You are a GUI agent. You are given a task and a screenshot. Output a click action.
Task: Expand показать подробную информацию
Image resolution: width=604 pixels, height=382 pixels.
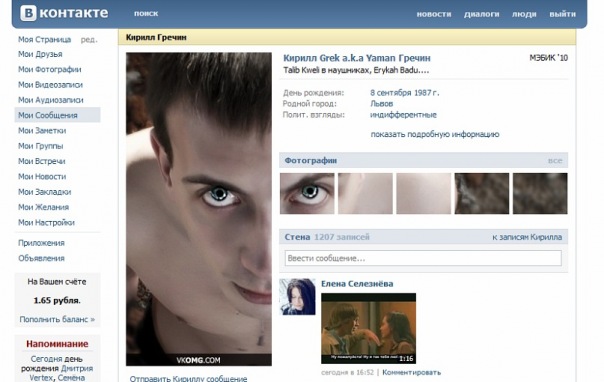pos(435,134)
